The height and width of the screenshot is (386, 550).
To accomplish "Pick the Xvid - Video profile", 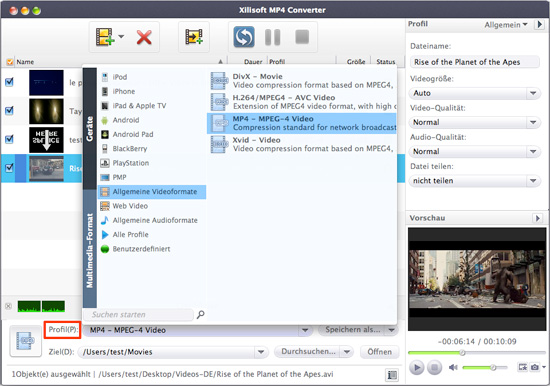I will [302, 144].
